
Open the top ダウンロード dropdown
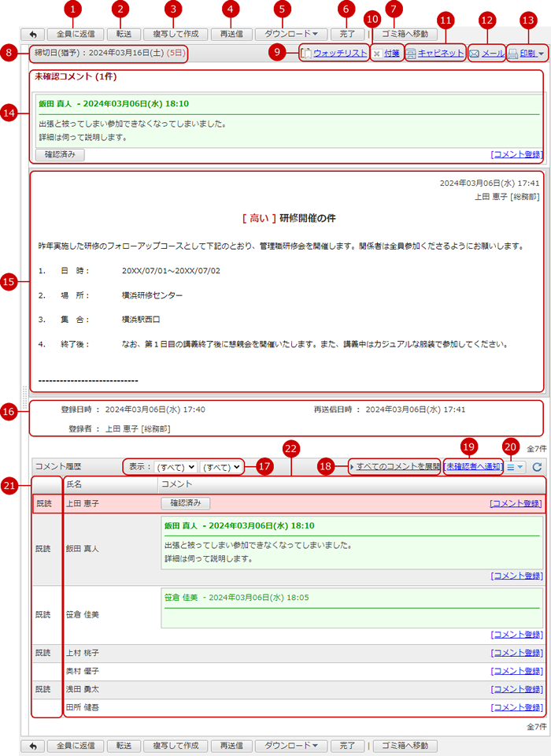(291, 34)
